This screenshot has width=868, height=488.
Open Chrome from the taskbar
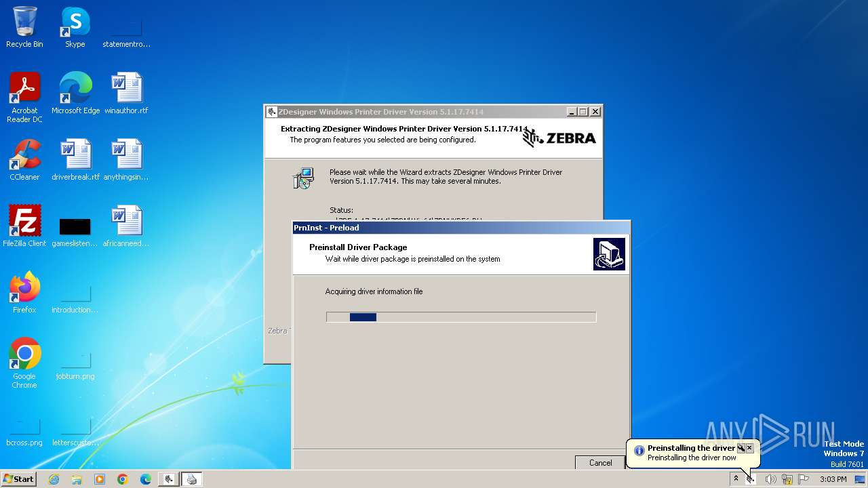(123, 479)
